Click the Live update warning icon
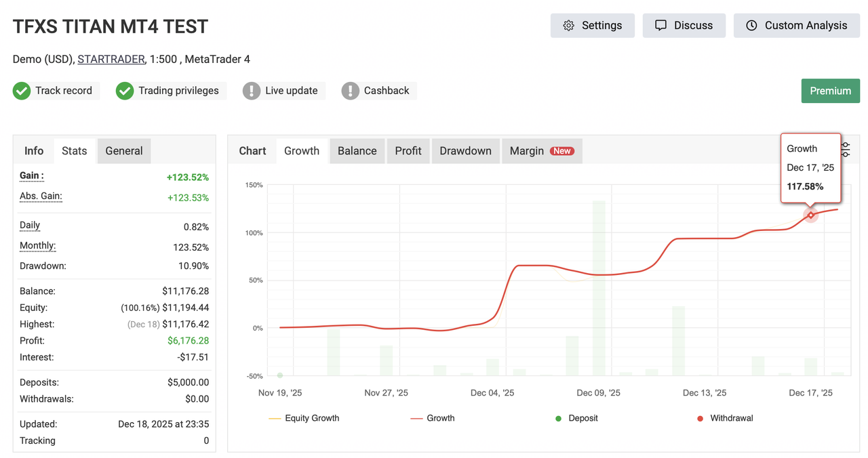This screenshot has width=868, height=458. point(252,91)
